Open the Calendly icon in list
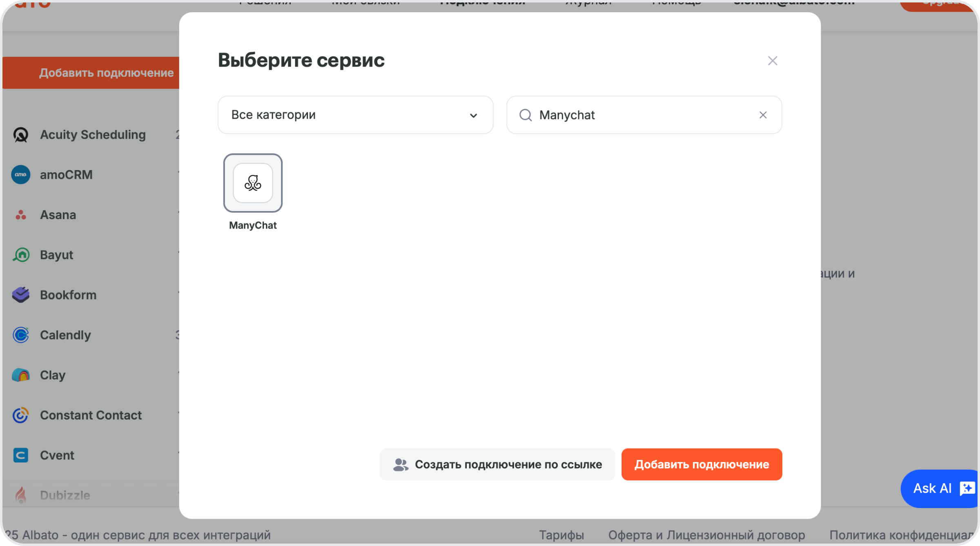 (x=21, y=335)
